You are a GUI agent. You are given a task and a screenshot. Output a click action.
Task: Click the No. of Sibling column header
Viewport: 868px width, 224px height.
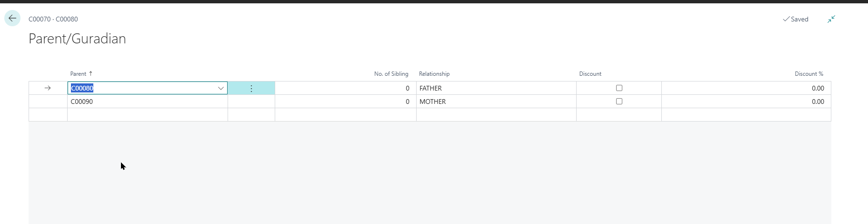pyautogui.click(x=391, y=74)
